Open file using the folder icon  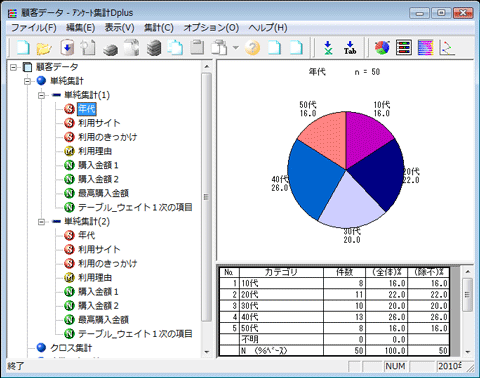(x=44, y=48)
